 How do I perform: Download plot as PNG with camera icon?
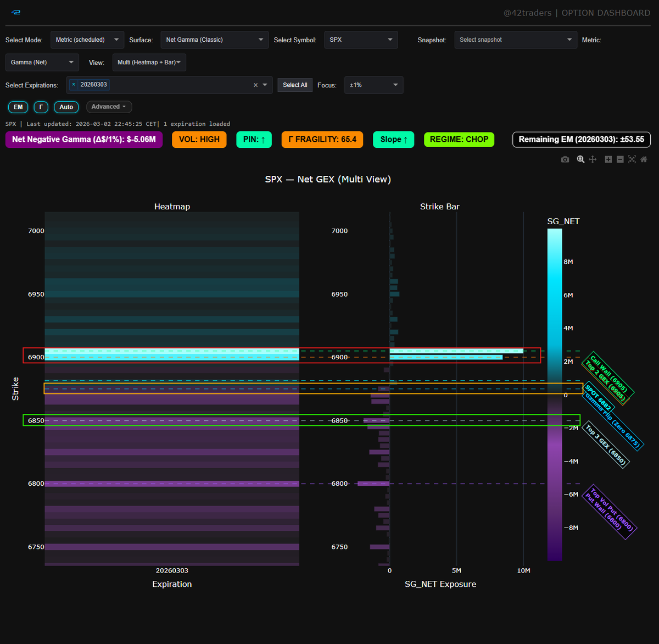(x=565, y=159)
